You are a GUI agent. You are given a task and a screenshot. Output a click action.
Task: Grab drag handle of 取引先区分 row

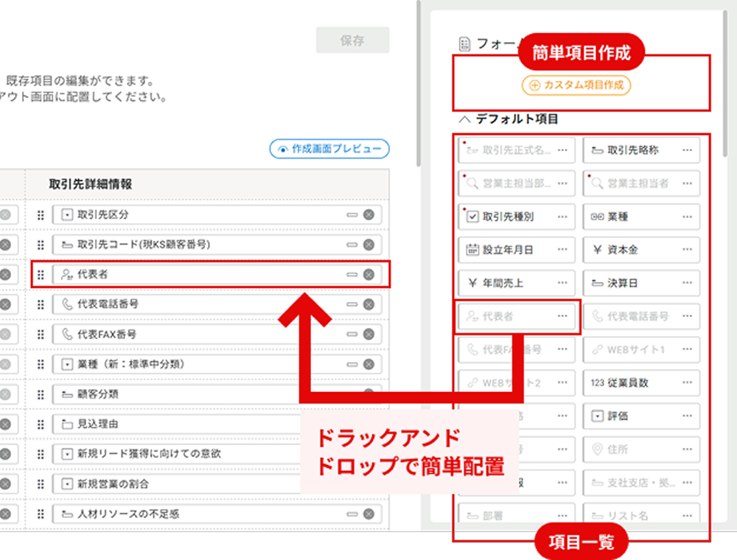[x=41, y=214]
